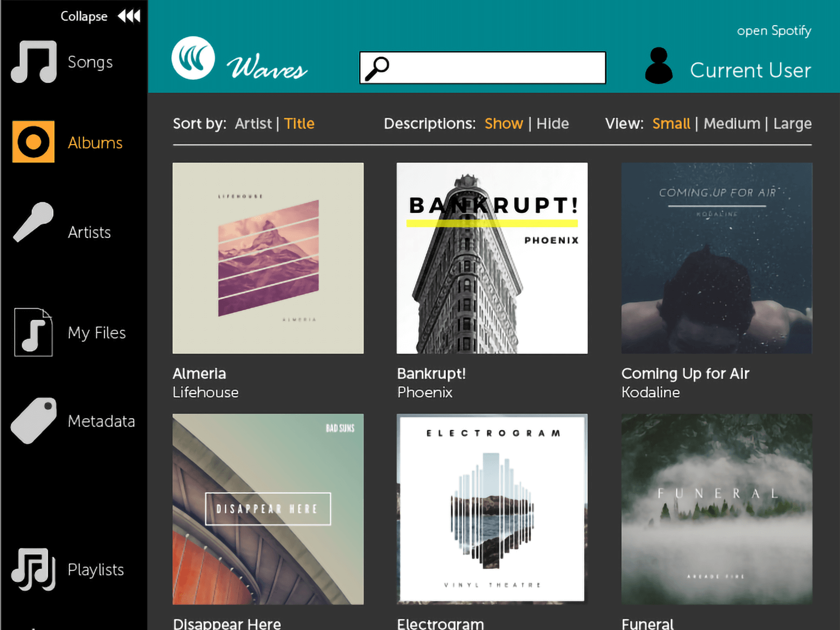Viewport: 840px width, 630px height.
Task: Open the Bankrupt! album by Phoenix
Action: 492,257
